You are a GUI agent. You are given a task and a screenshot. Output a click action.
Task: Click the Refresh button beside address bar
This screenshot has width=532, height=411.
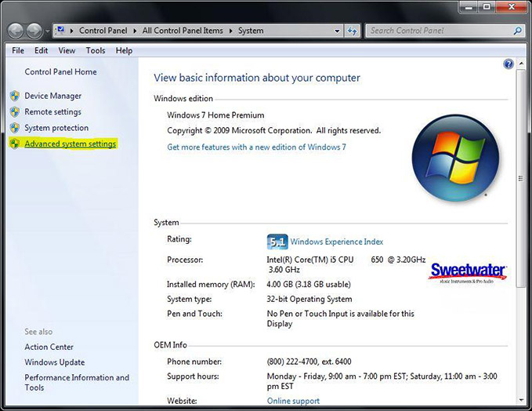[352, 31]
